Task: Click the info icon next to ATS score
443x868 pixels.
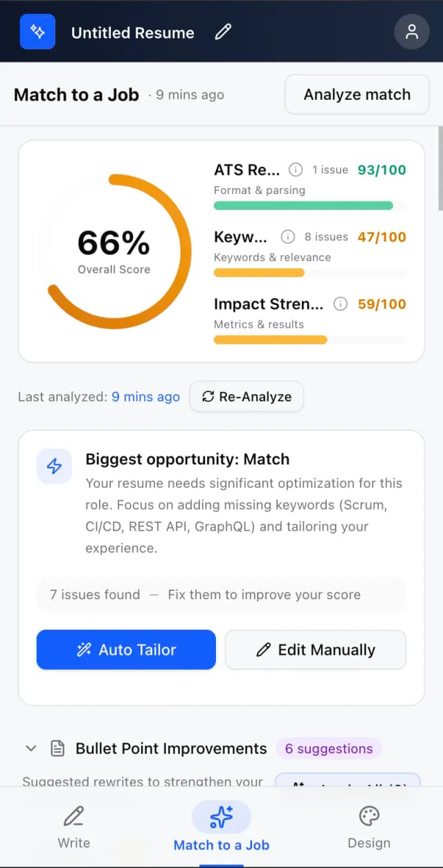Action: 296,169
